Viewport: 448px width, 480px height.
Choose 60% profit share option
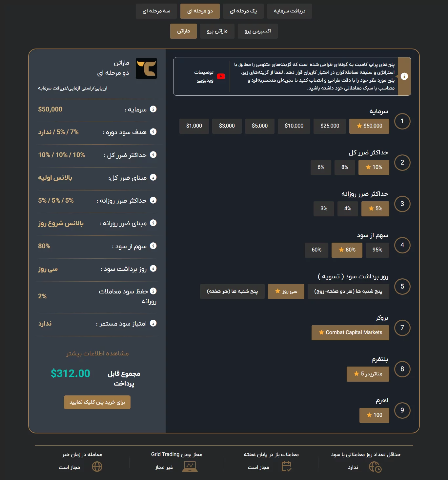pyautogui.click(x=316, y=250)
